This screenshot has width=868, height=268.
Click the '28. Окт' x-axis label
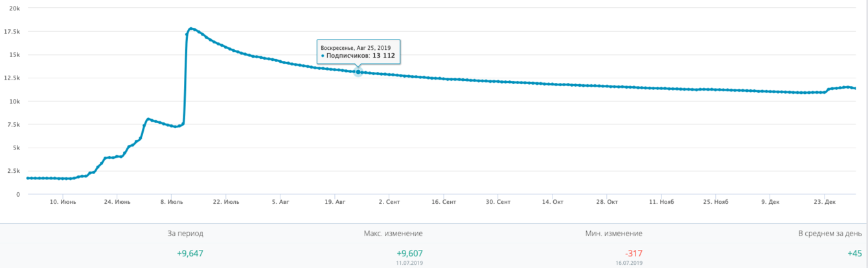tap(608, 202)
